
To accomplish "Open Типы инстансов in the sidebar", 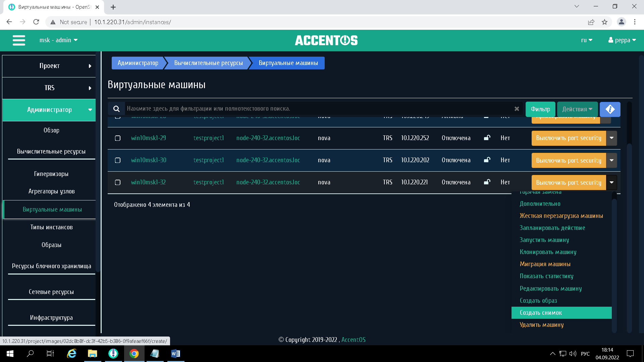I will pyautogui.click(x=51, y=227).
